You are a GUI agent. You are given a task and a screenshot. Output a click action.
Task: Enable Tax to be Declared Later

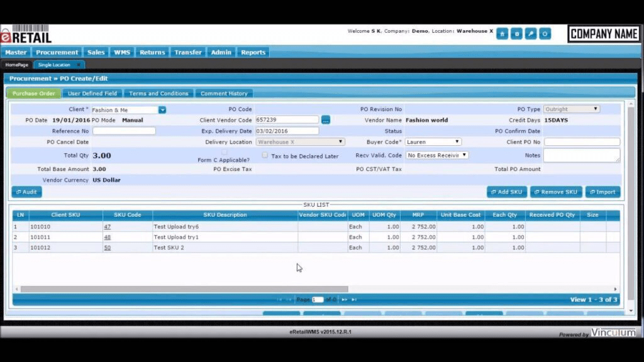pyautogui.click(x=265, y=155)
